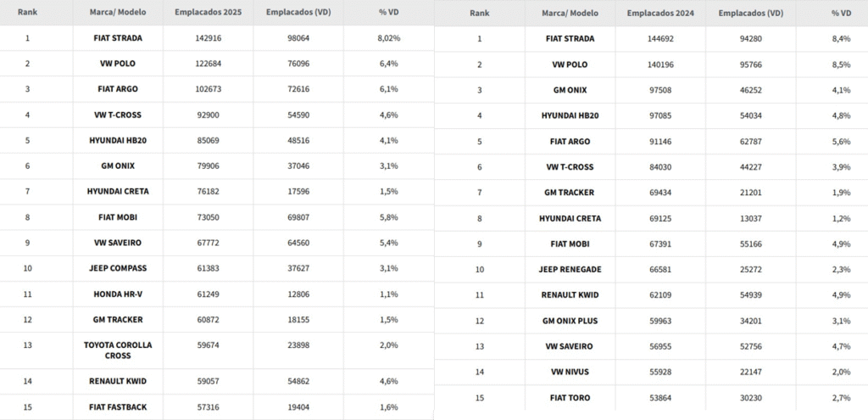Screen dimensions: 868x420
Task: Click the GM ONIX PLUS model name
Action: pyautogui.click(x=570, y=321)
